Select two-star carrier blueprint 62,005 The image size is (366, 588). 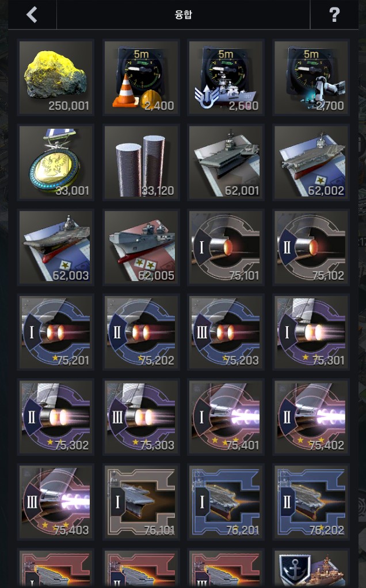[x=141, y=247]
